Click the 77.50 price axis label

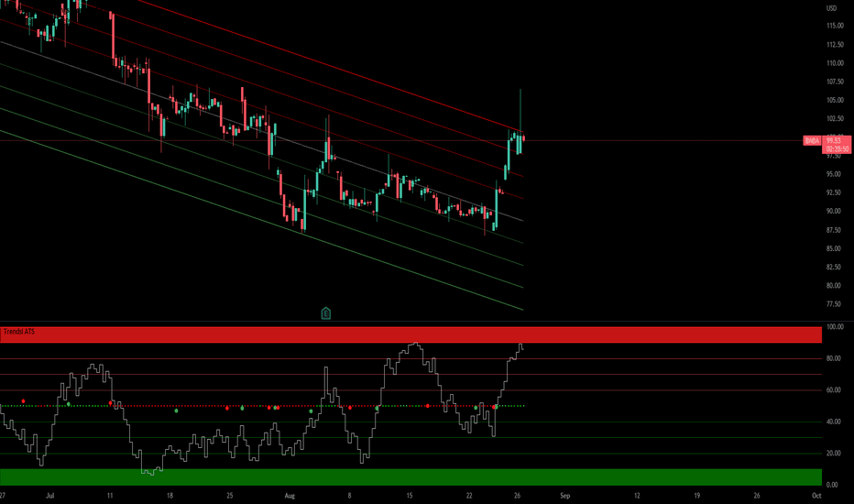[x=833, y=304]
